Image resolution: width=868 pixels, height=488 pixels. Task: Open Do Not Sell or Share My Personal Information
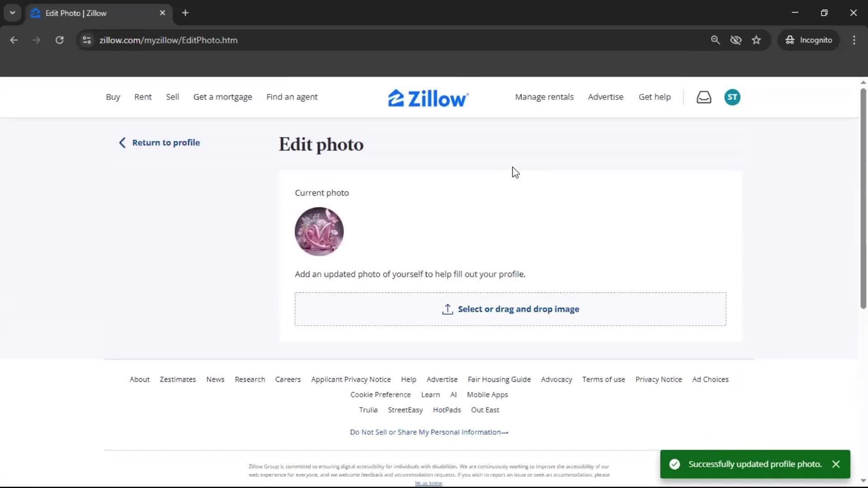coord(429,432)
